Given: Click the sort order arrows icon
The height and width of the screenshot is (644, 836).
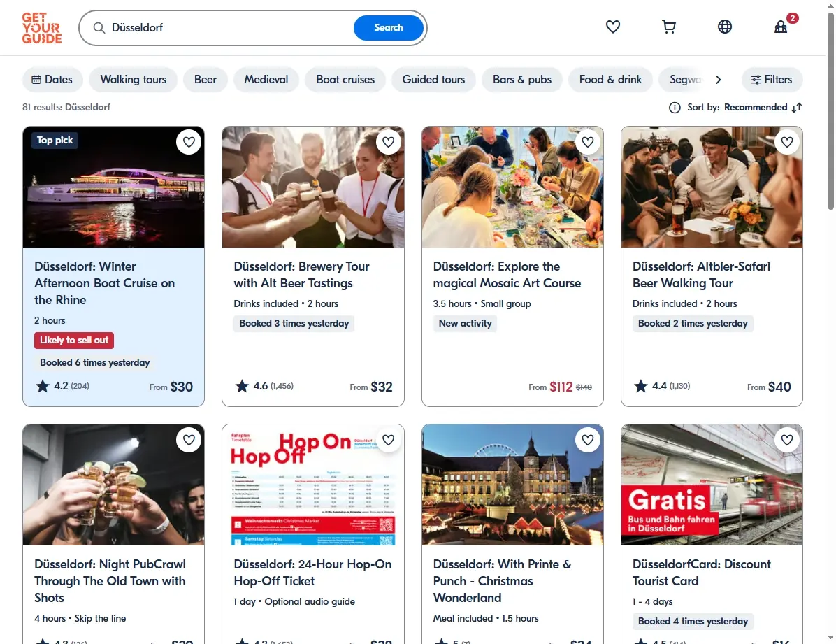Looking at the screenshot, I should (797, 108).
